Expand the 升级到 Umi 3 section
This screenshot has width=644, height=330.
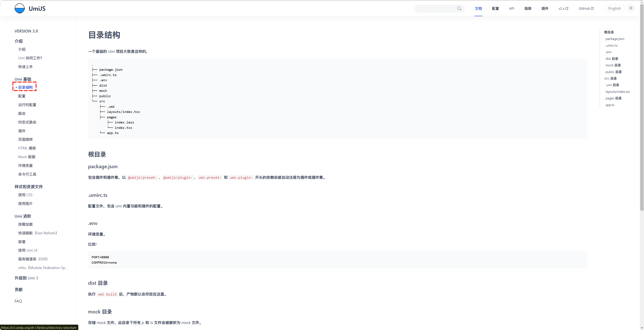[x=26, y=278]
